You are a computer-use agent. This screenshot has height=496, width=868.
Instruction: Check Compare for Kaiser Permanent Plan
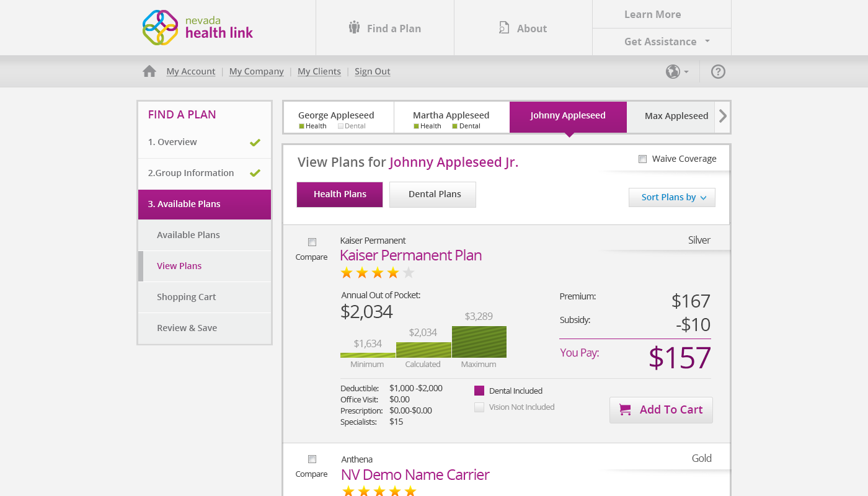(x=312, y=242)
